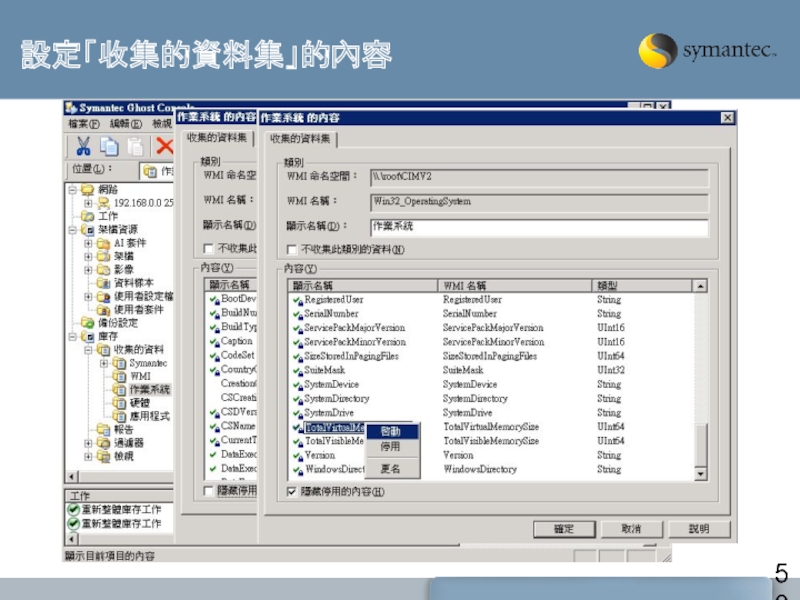Click content list scroll-down arrow
Viewport: 800px width, 600px height.
click(701, 474)
